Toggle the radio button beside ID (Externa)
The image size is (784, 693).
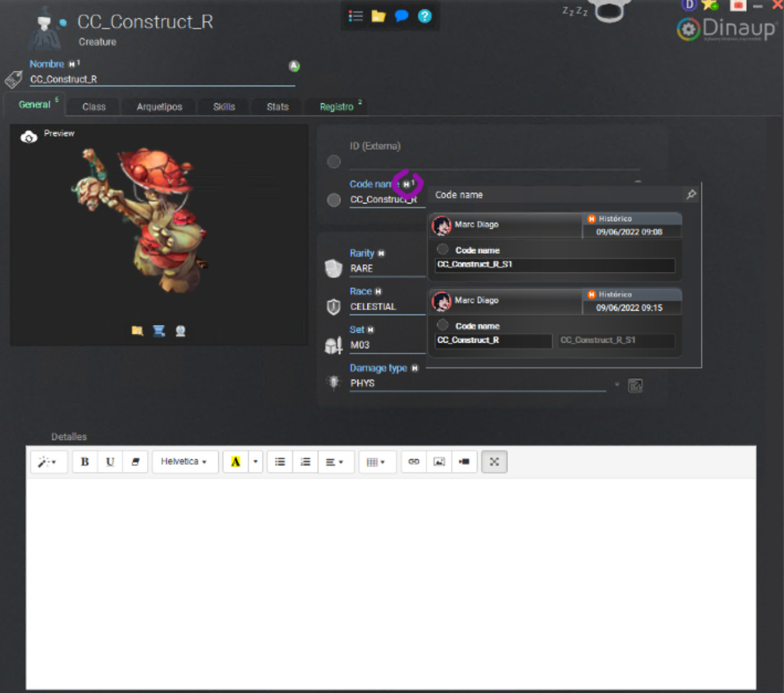(334, 162)
